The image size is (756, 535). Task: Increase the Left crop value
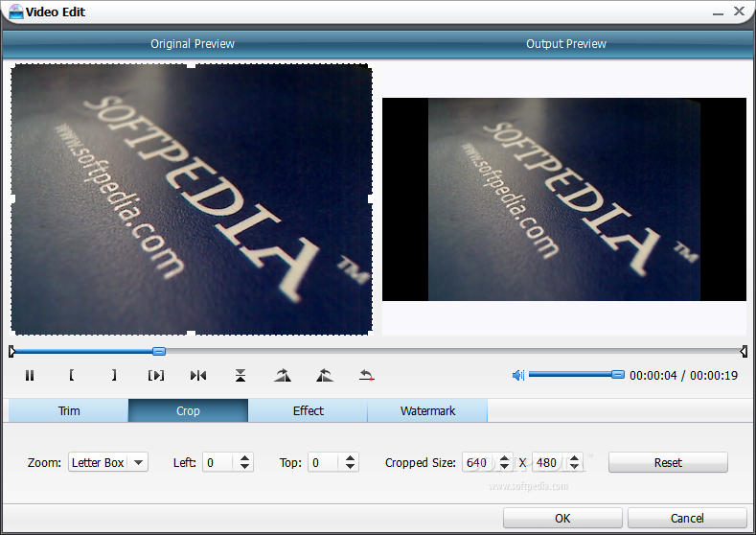(244, 457)
